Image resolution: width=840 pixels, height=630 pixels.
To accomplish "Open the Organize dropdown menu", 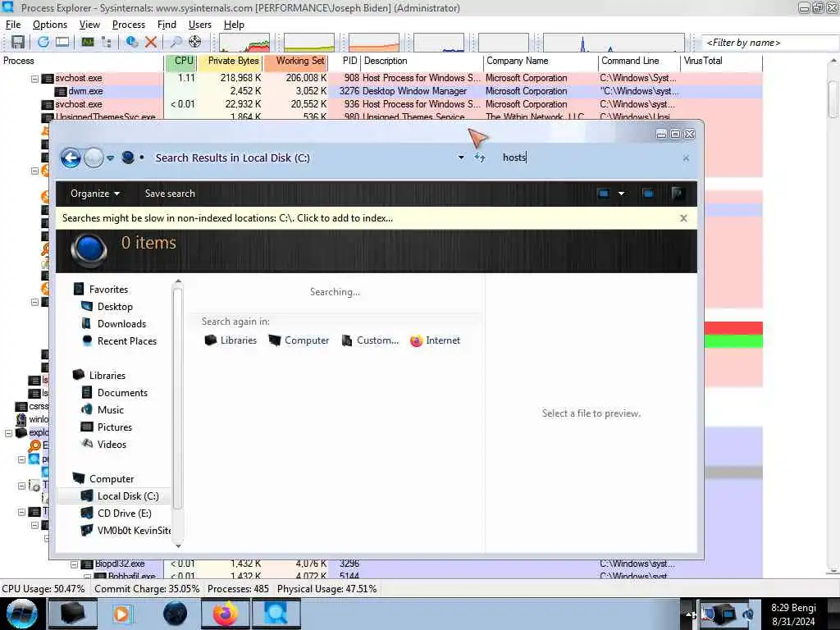I will click(x=95, y=194).
